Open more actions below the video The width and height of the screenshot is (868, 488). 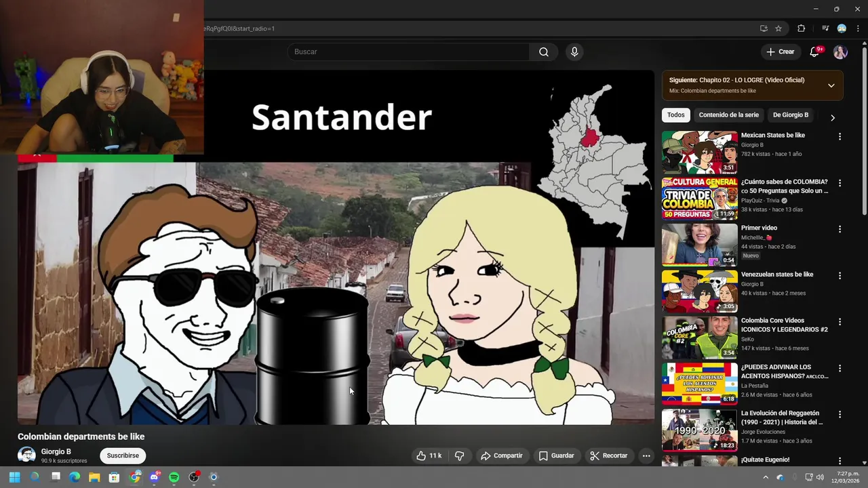coord(646,455)
